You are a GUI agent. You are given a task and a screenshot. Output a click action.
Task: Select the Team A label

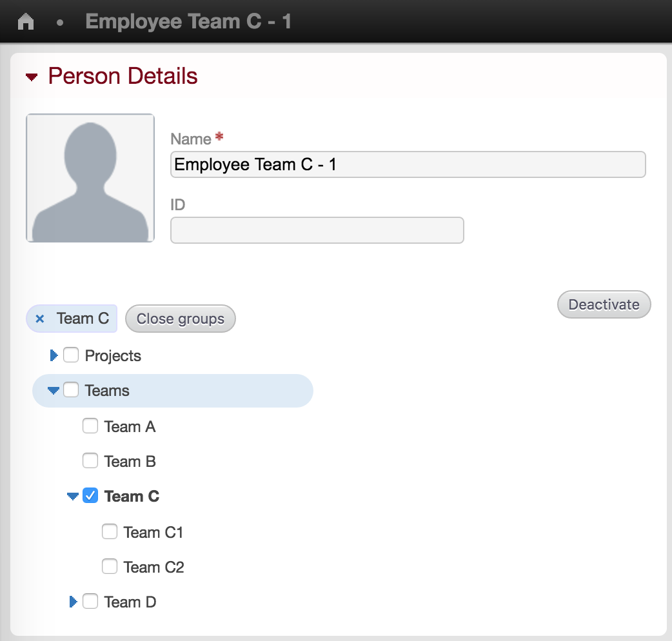[130, 427]
